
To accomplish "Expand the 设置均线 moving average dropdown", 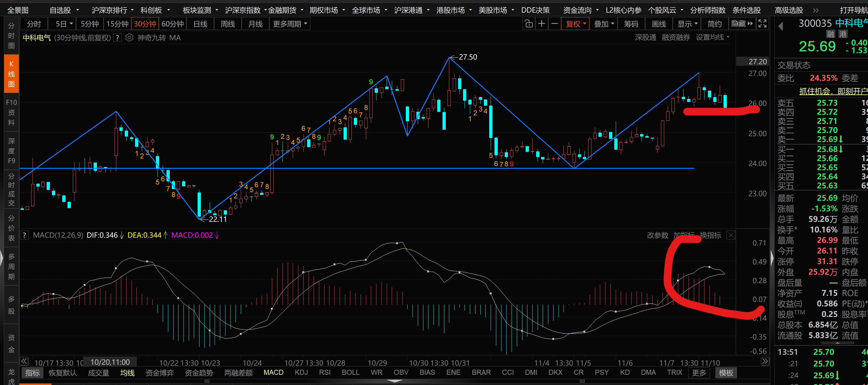I will 712,37.
